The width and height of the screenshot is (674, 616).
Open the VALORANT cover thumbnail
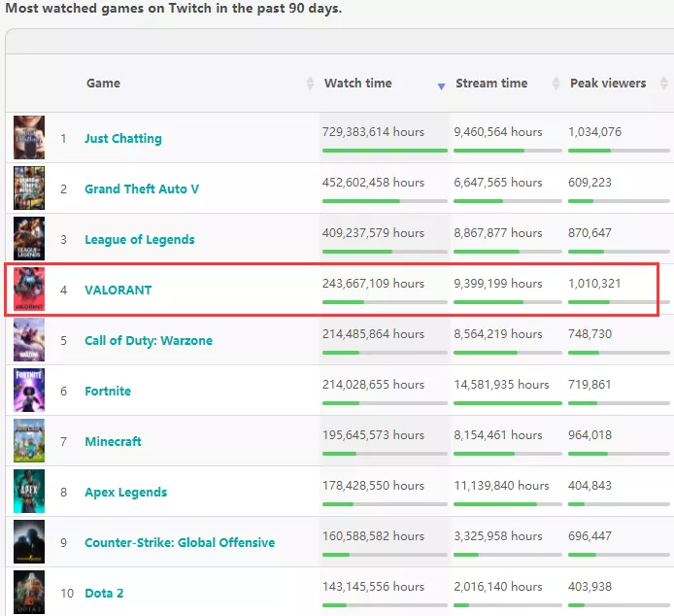tap(29, 290)
